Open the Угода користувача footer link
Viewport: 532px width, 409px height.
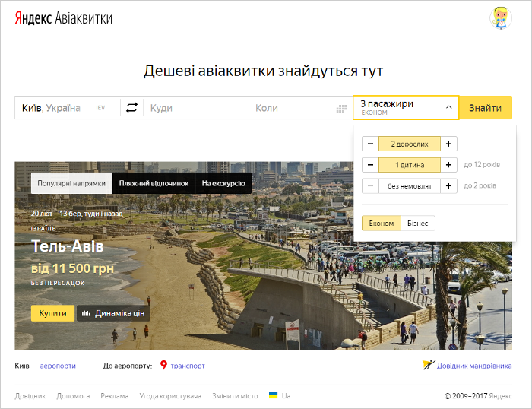(170, 396)
